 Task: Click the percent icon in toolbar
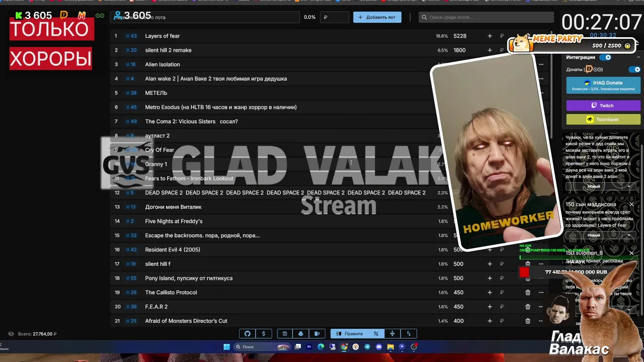click(x=376, y=334)
